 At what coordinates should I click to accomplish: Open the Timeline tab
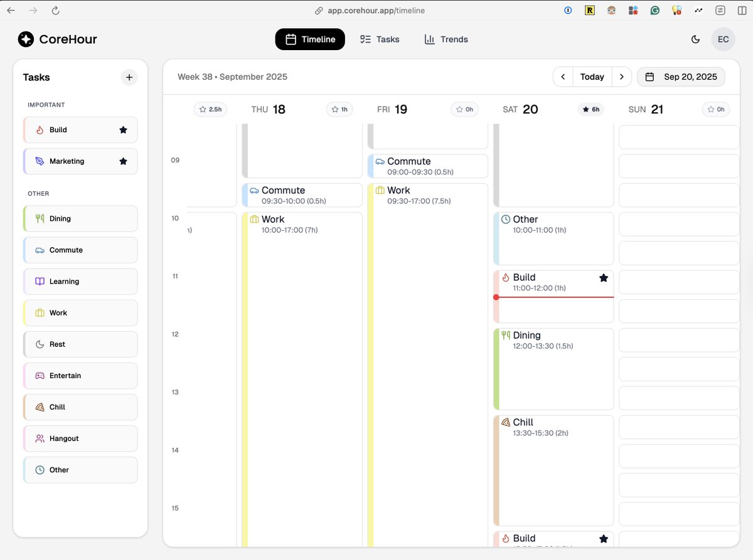tap(310, 39)
